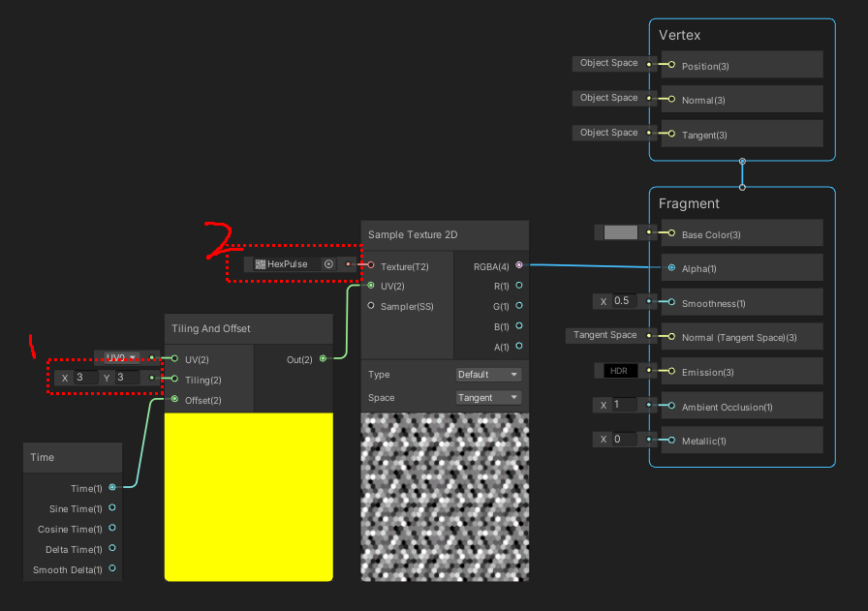Click the B(1) output port

519,326
